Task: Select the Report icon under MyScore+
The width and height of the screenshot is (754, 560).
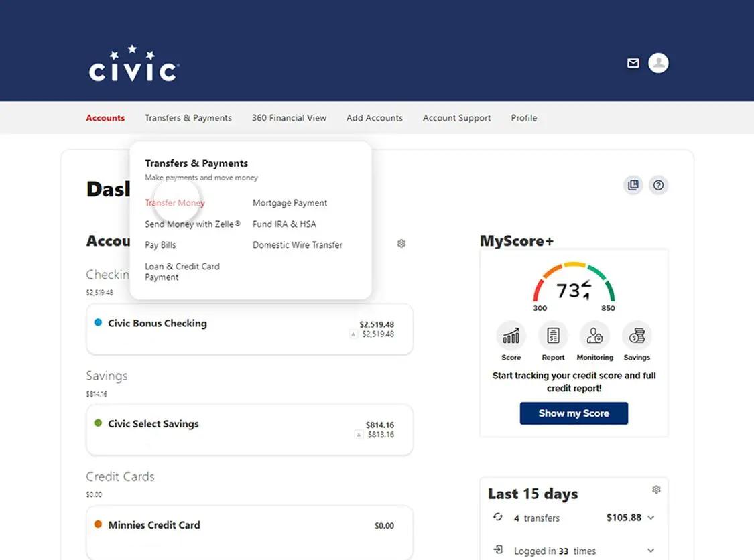Action: (x=553, y=336)
